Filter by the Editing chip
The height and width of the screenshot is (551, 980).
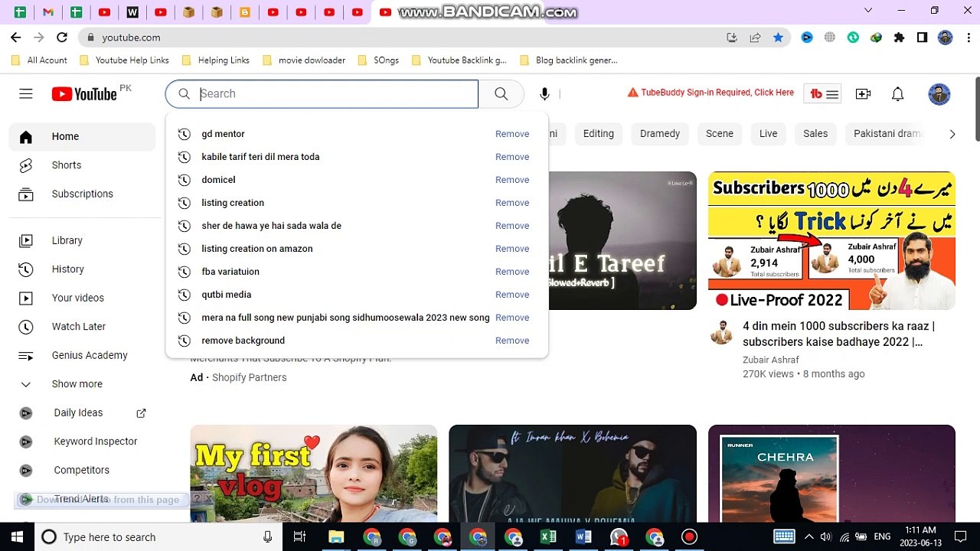(598, 133)
